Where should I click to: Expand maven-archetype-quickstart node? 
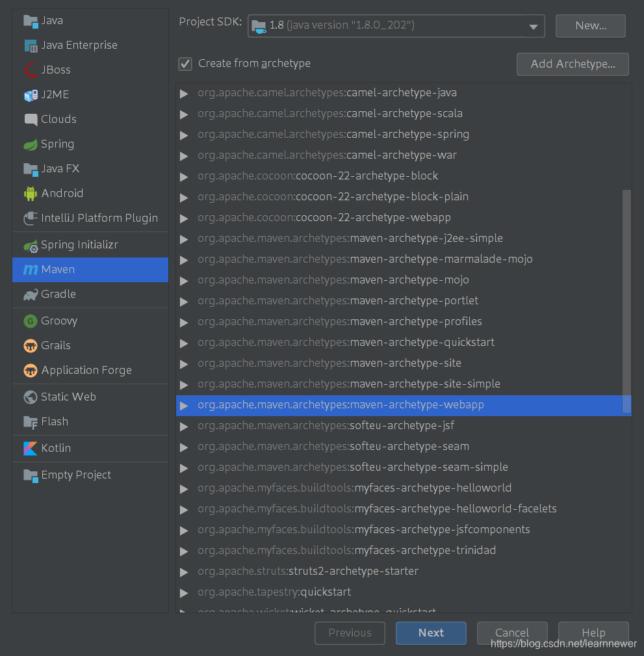point(184,343)
